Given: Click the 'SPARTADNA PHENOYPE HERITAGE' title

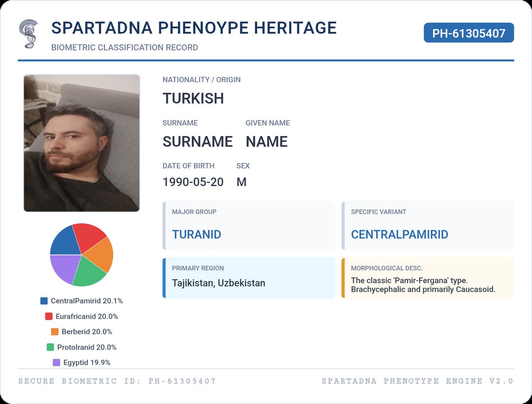Looking at the screenshot, I should point(194,28).
